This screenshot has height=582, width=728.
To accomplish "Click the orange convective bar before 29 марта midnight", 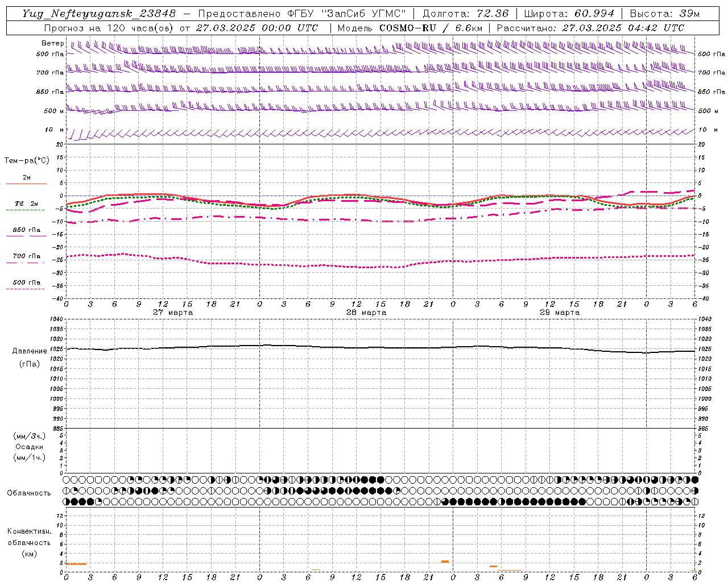I will click(445, 562).
